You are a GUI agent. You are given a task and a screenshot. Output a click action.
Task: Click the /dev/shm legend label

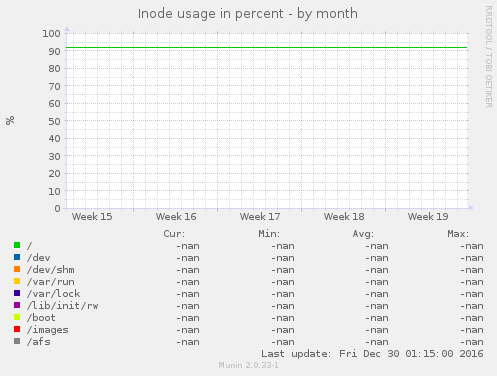(51, 270)
